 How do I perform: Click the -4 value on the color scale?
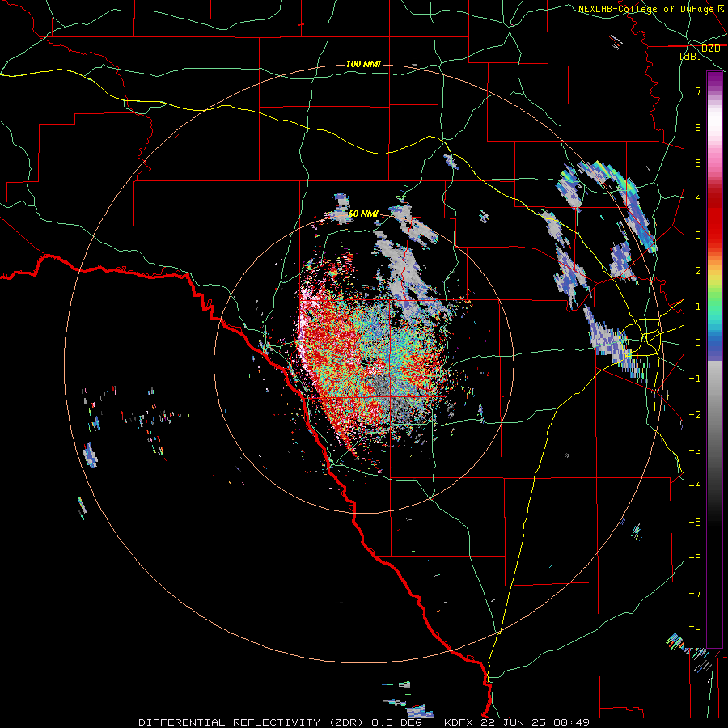coord(695,486)
